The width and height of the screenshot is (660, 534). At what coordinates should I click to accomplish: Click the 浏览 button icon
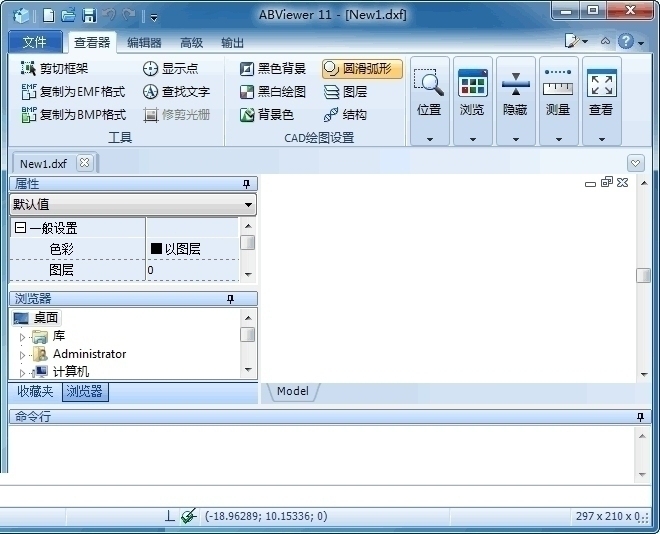pyautogui.click(x=473, y=83)
